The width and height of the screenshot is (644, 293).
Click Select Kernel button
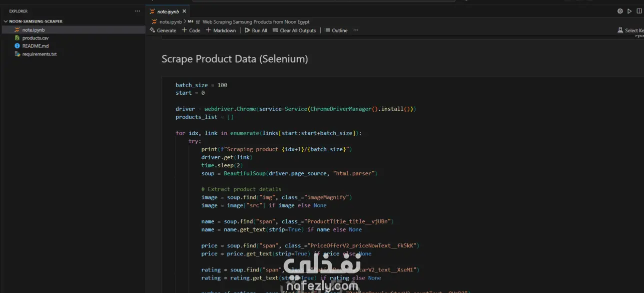pyautogui.click(x=630, y=31)
